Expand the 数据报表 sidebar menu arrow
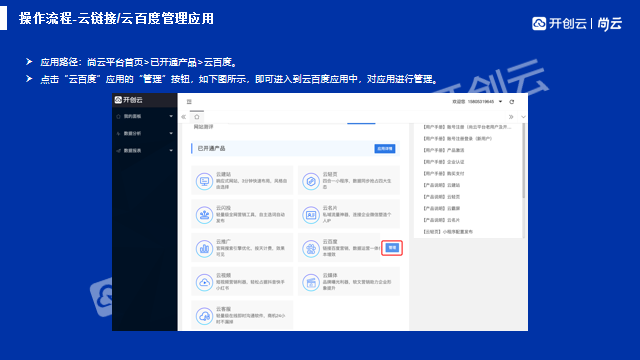The image size is (640, 360). point(171,151)
